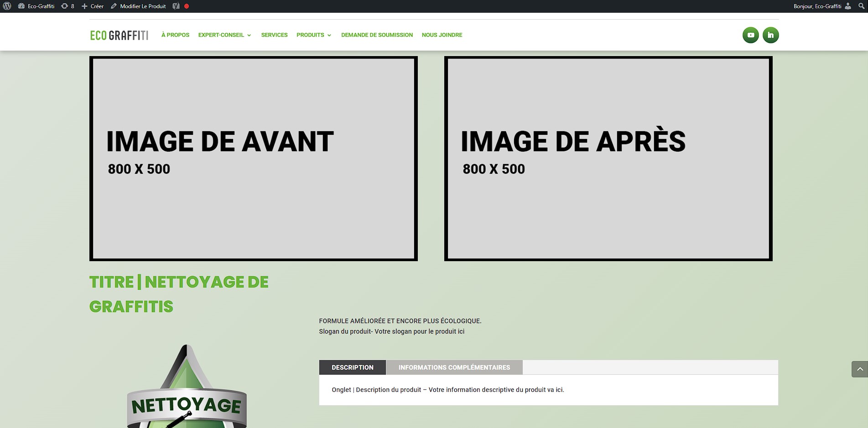Click the Titre | Nettoyage de Graffitis heading
868x428 pixels.
[179, 294]
